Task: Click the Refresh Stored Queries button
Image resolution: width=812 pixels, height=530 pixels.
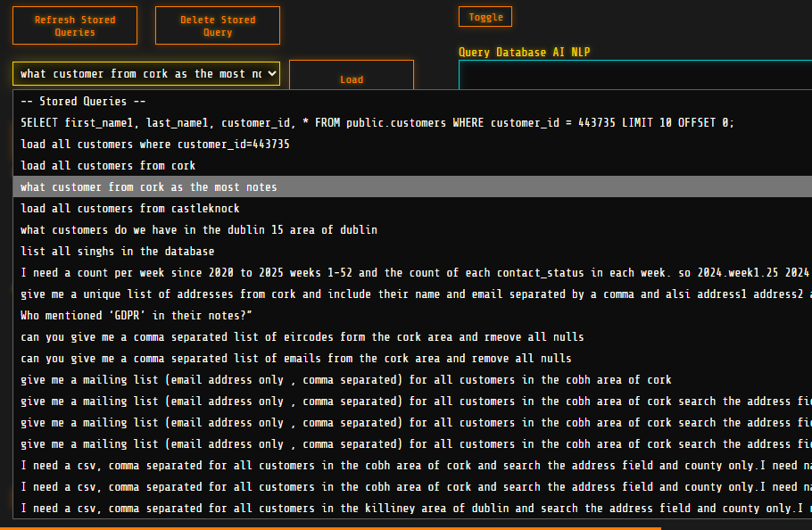Action: coord(75,26)
